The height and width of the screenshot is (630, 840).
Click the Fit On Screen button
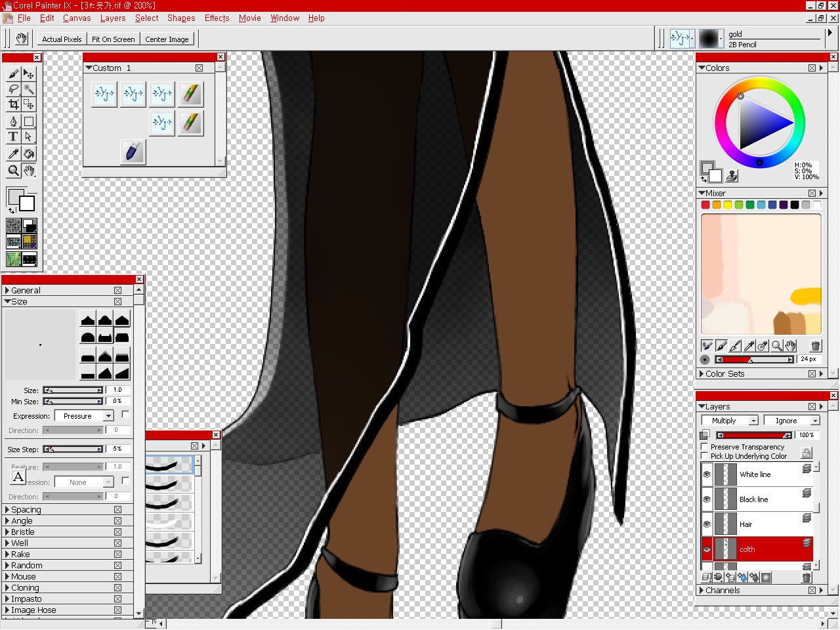(113, 39)
